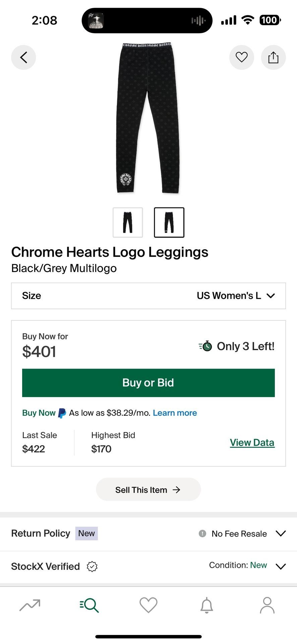Tap the back arrow button
This screenshot has width=297, height=644.
point(23,57)
